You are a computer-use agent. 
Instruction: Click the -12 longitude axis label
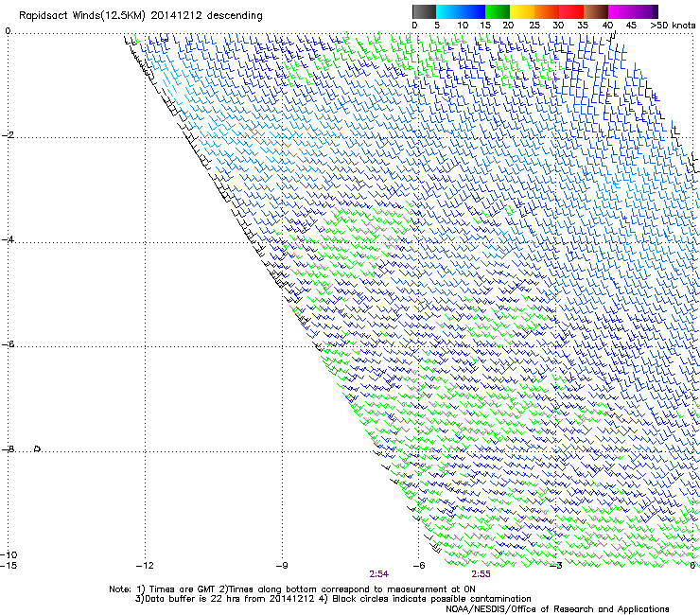point(145,566)
